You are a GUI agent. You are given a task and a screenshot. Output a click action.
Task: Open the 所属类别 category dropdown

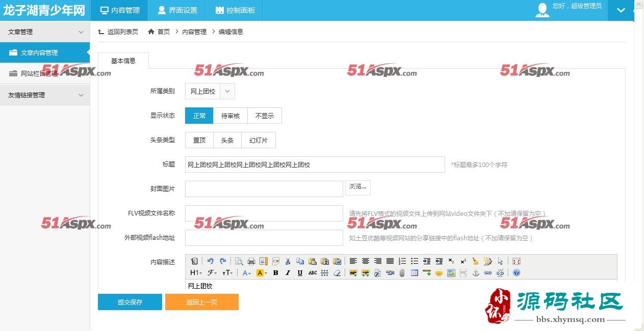click(210, 91)
